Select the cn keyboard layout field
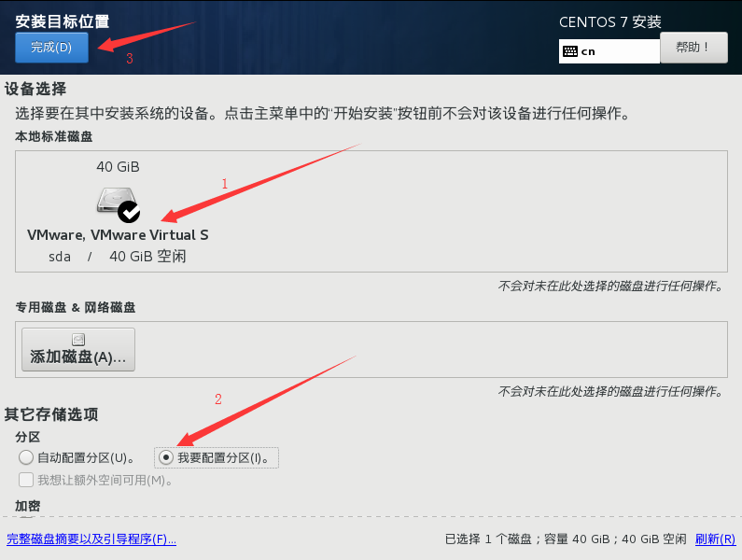This screenshot has width=742, height=560. click(609, 51)
